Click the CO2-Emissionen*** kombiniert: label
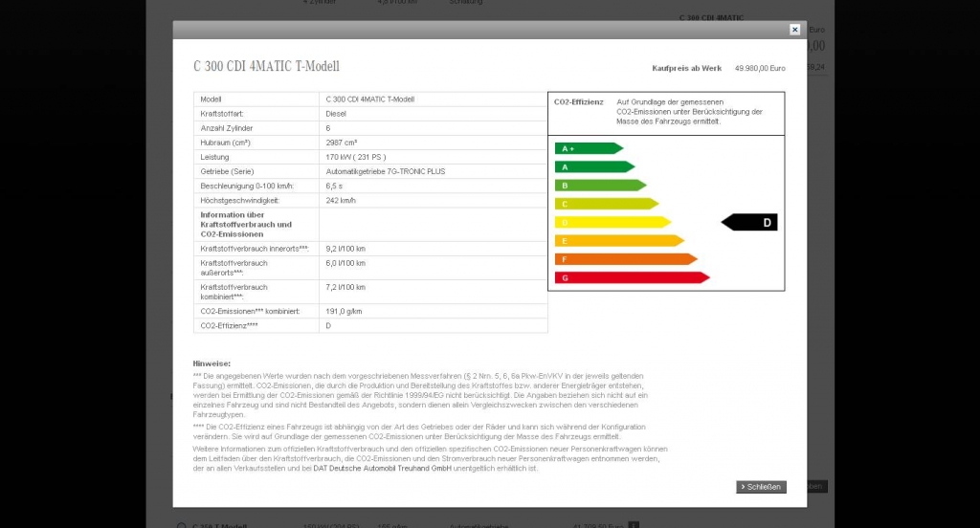Screen dimensions: 980x528 pos(251,311)
